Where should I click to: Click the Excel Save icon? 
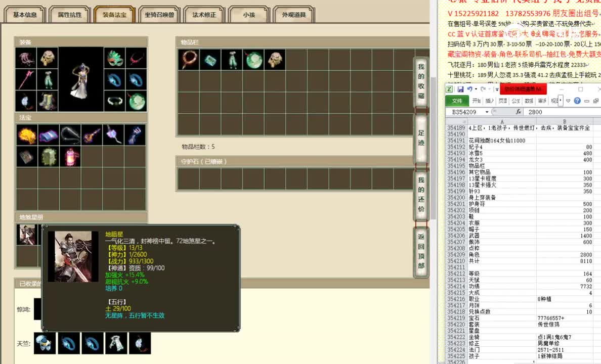(x=460, y=90)
